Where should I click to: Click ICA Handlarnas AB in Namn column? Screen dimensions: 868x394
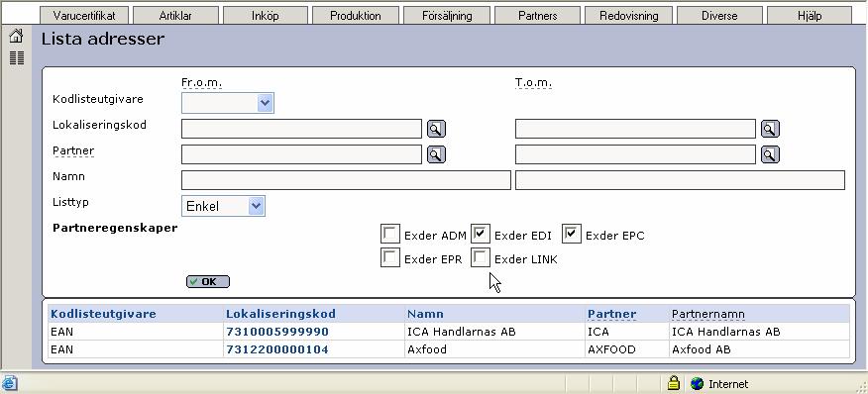pyautogui.click(x=494, y=332)
